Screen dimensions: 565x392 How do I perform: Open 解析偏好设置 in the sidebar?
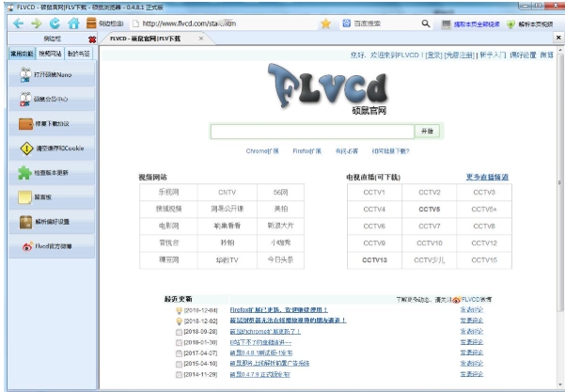pos(52,222)
